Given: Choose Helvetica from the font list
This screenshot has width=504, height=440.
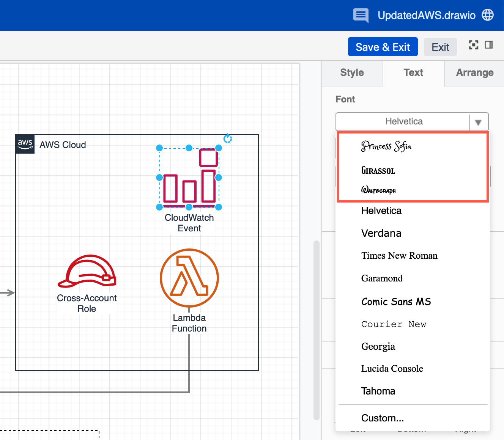Looking at the screenshot, I should (x=381, y=211).
